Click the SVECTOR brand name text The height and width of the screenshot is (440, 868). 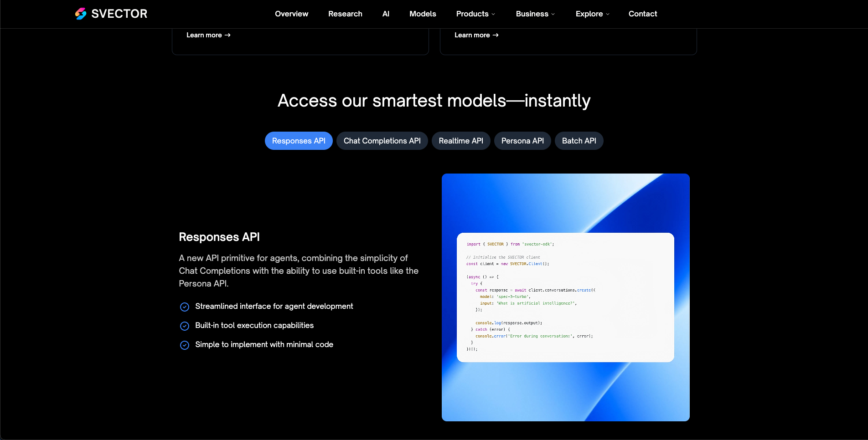coord(119,14)
